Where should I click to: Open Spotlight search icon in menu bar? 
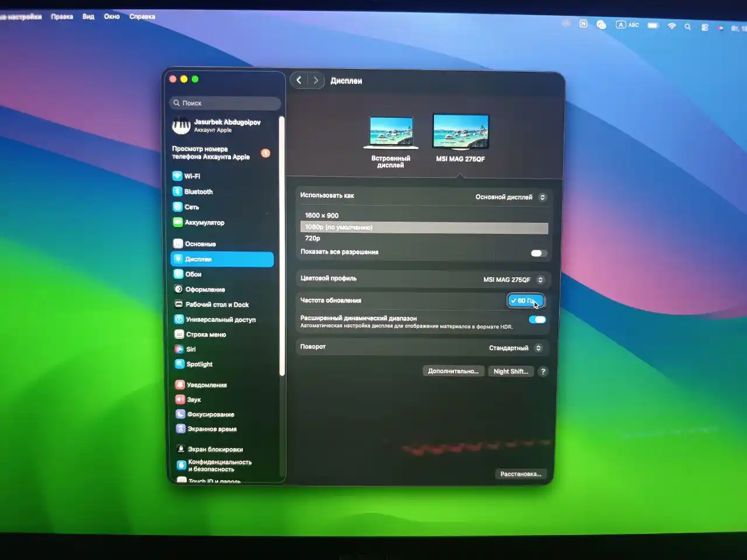[x=687, y=27]
